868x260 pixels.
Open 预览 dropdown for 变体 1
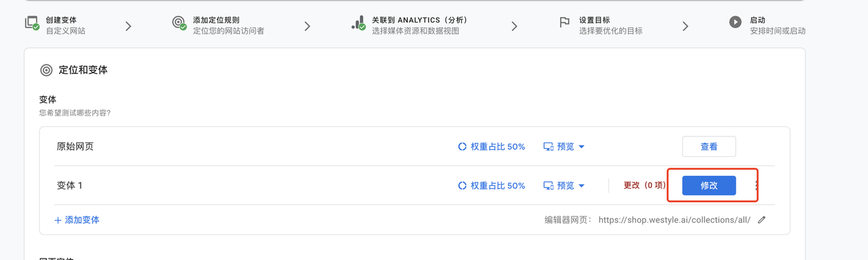point(564,185)
